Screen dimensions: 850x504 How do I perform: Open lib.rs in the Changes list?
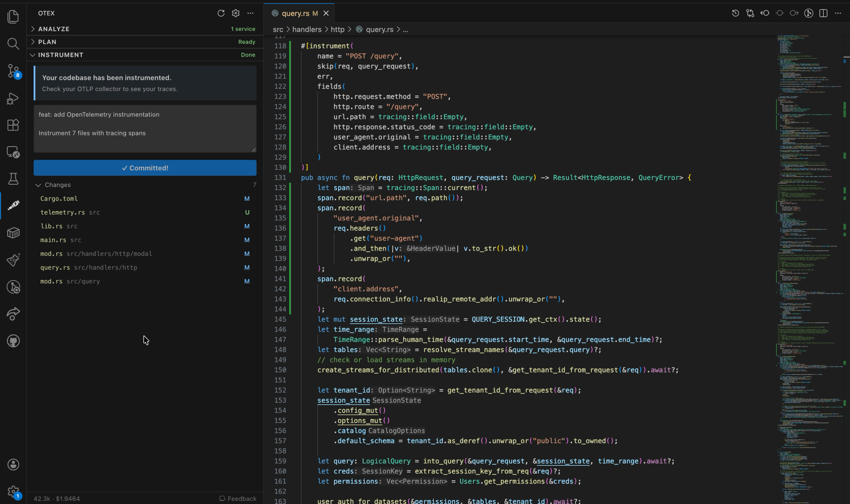[145, 226]
